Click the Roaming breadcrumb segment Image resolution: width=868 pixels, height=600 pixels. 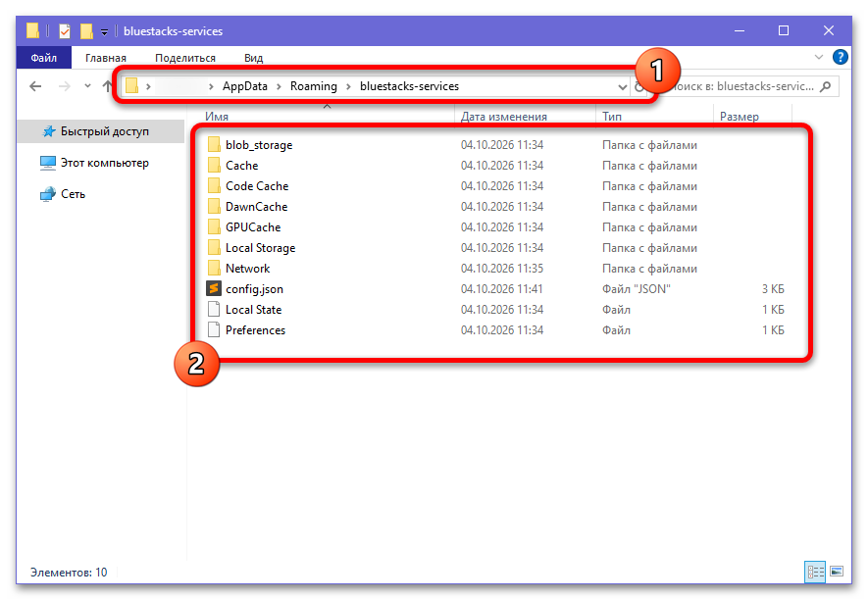point(313,86)
